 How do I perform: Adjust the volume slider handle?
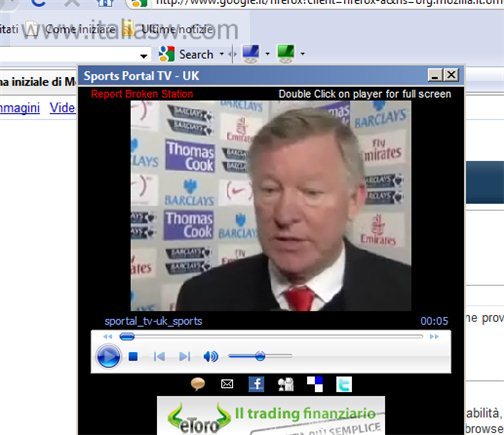(x=260, y=356)
